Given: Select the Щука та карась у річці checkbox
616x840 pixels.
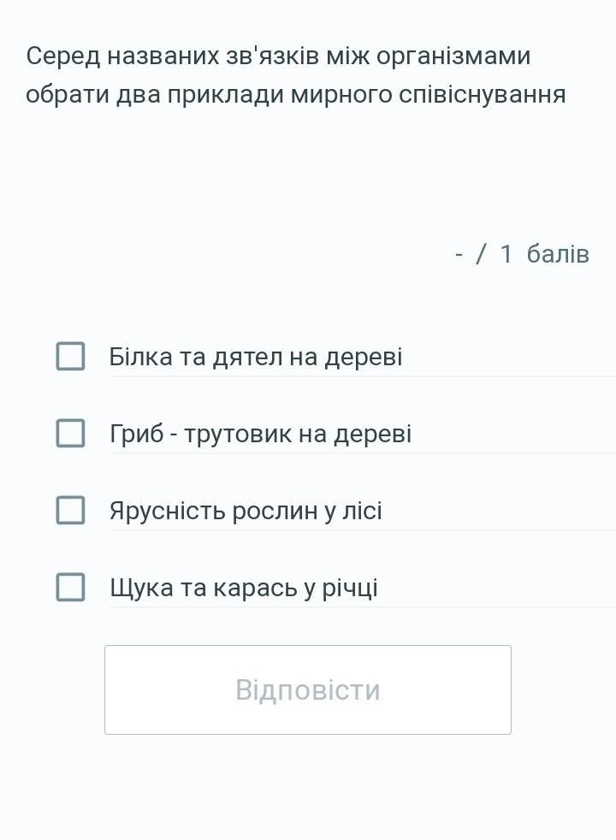Looking at the screenshot, I should 70,587.
